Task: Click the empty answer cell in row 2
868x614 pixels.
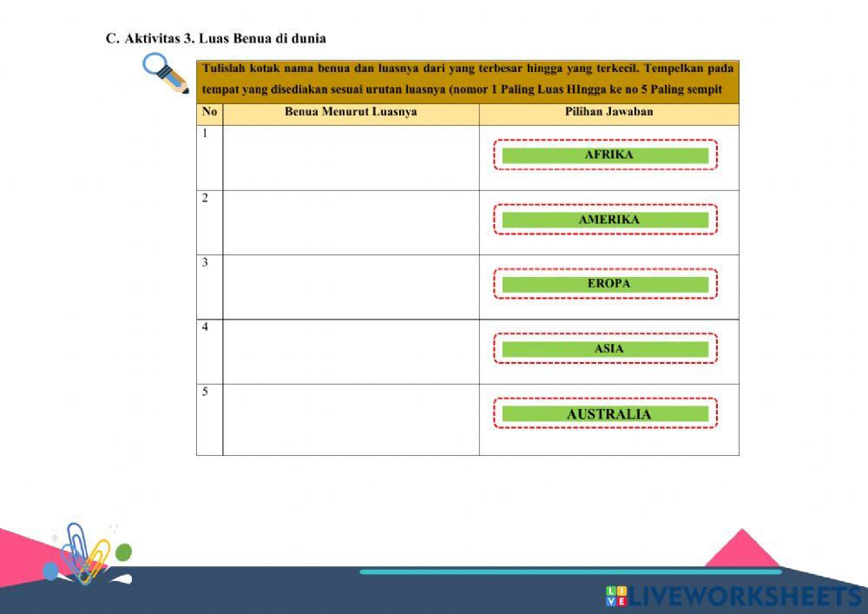Action: tap(351, 222)
